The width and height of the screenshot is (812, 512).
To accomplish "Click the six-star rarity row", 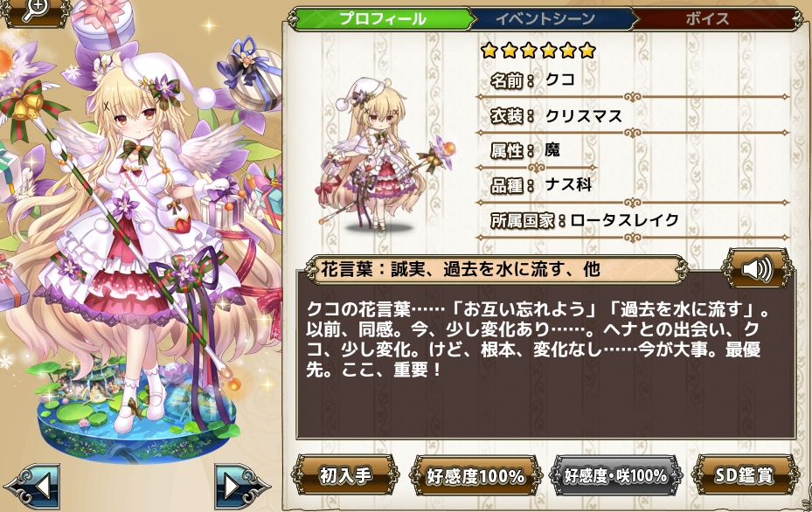I will [x=538, y=50].
